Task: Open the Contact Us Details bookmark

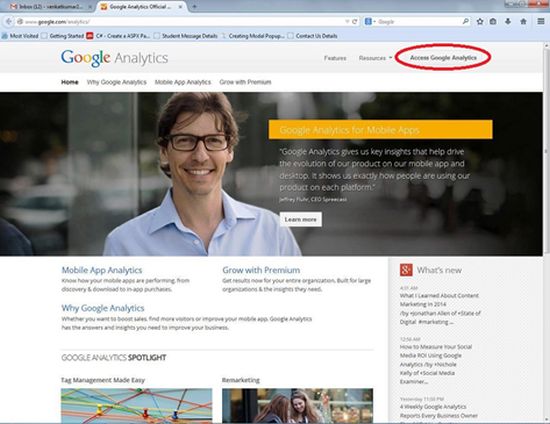Action: tap(313, 36)
